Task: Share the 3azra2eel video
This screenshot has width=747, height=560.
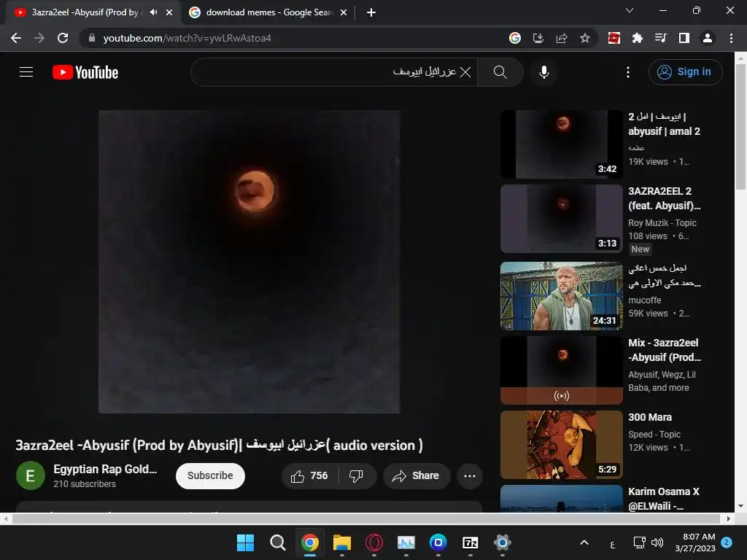Action: coord(417,475)
